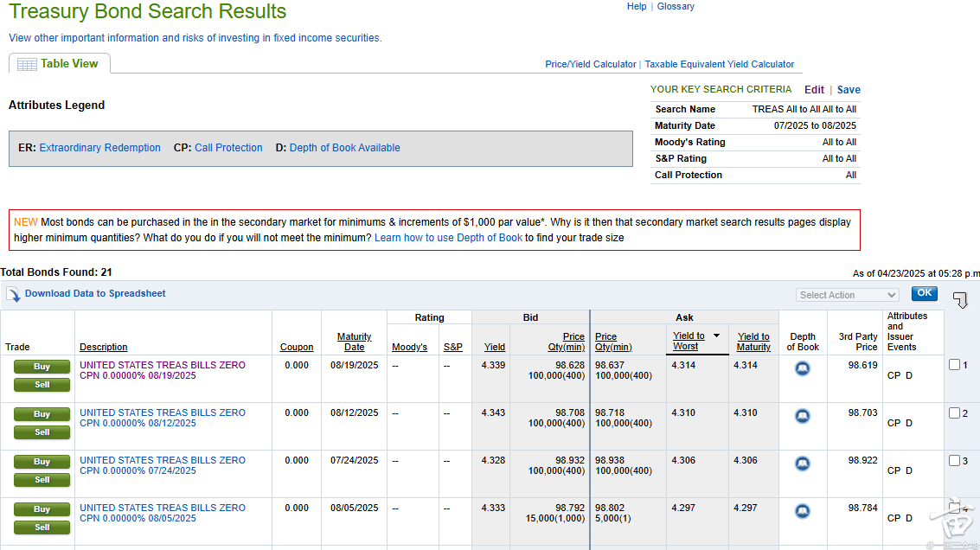This screenshot has width=980, height=550.
Task: Open the Price/Yield Calculator link
Action: pos(591,64)
